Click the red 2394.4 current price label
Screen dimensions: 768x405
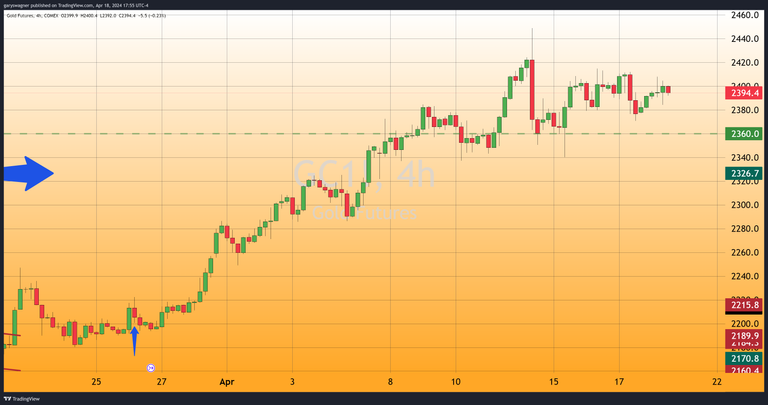point(746,92)
